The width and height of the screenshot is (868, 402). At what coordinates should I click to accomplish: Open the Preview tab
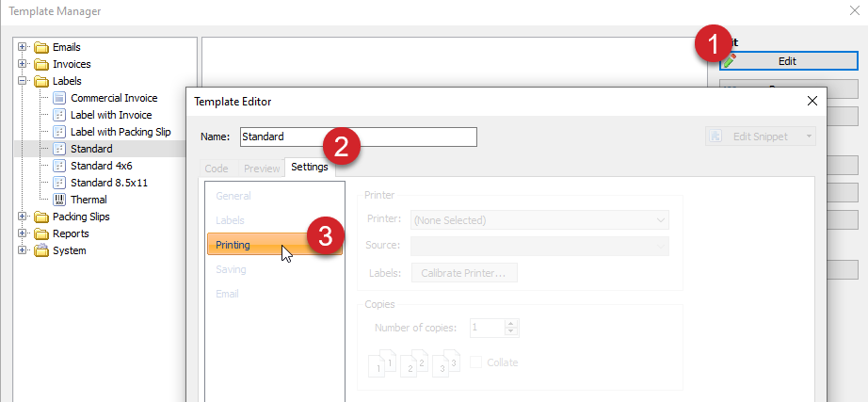[x=261, y=168]
